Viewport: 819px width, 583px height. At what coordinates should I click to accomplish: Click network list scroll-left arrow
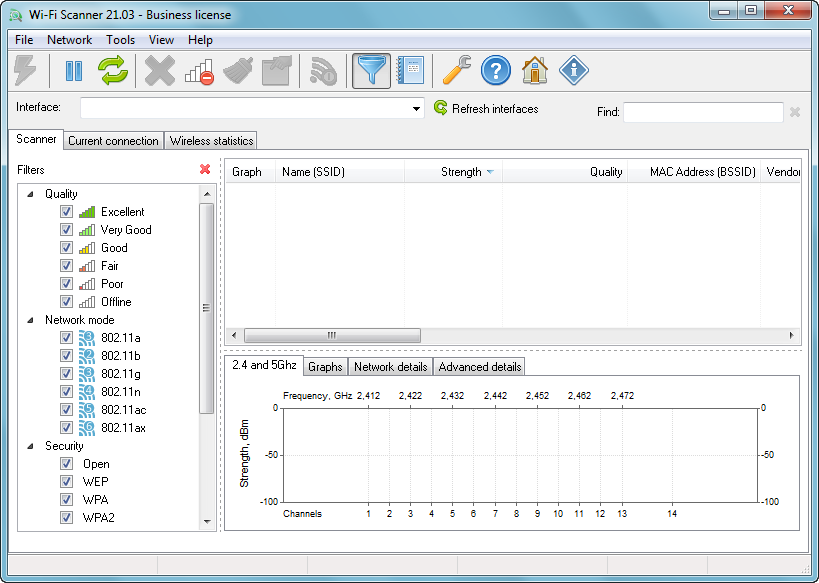click(234, 335)
